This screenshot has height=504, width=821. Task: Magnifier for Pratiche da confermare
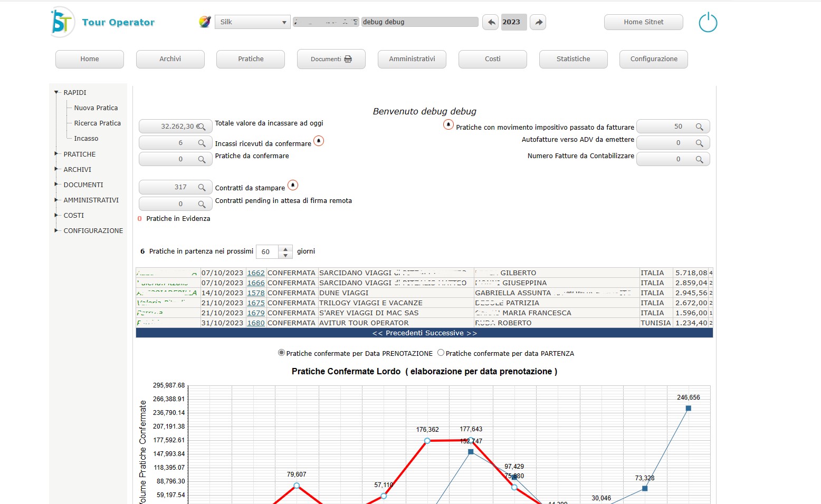click(x=202, y=159)
